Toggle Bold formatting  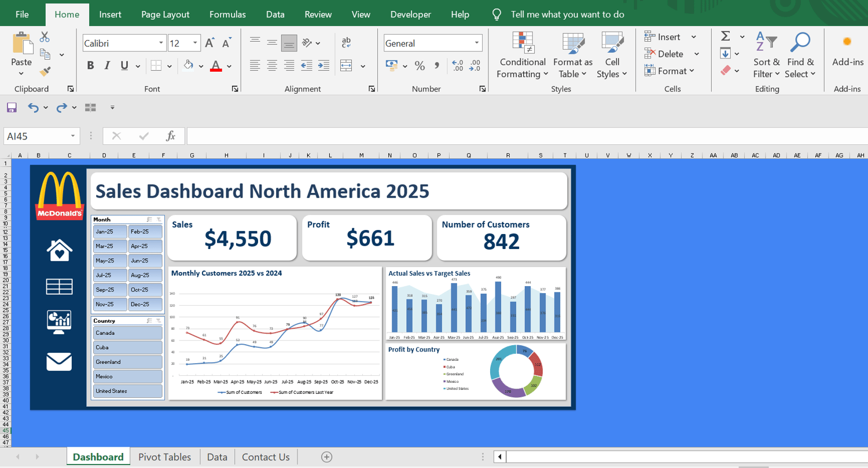coord(90,65)
